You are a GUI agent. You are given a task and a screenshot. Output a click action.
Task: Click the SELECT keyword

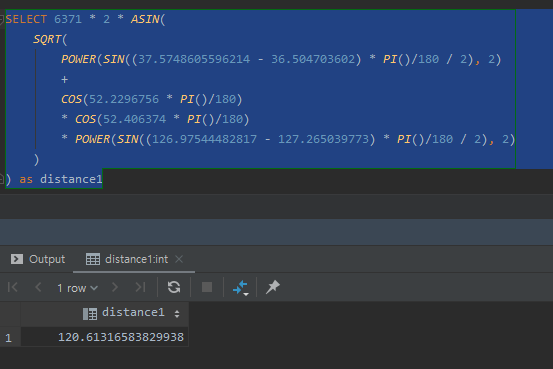point(26,19)
